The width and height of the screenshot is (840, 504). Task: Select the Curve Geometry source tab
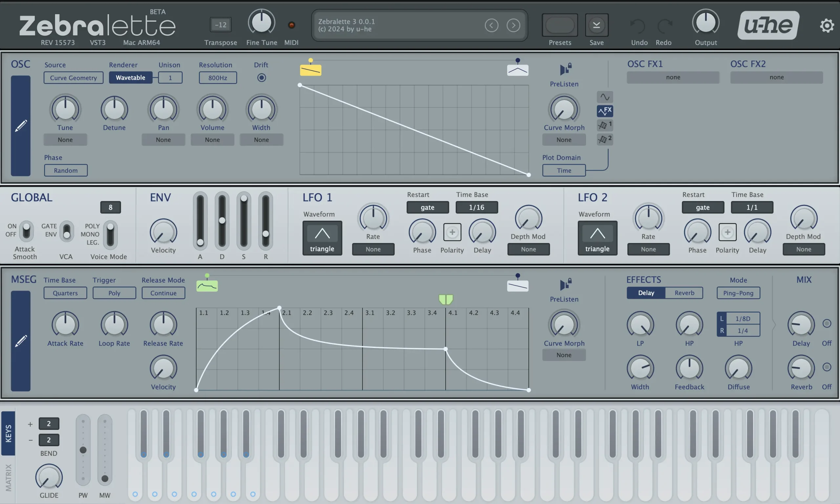click(73, 77)
